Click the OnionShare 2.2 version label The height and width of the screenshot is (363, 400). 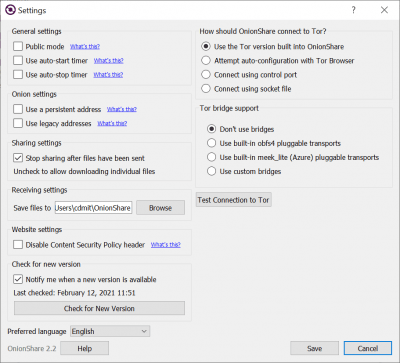[32, 349]
